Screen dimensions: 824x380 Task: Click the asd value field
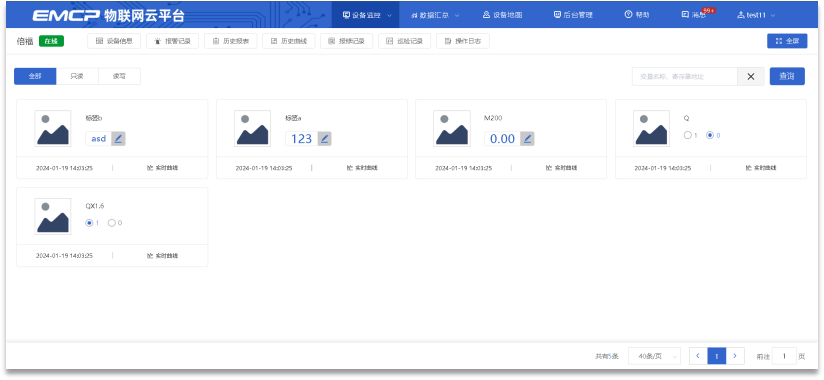click(x=99, y=139)
